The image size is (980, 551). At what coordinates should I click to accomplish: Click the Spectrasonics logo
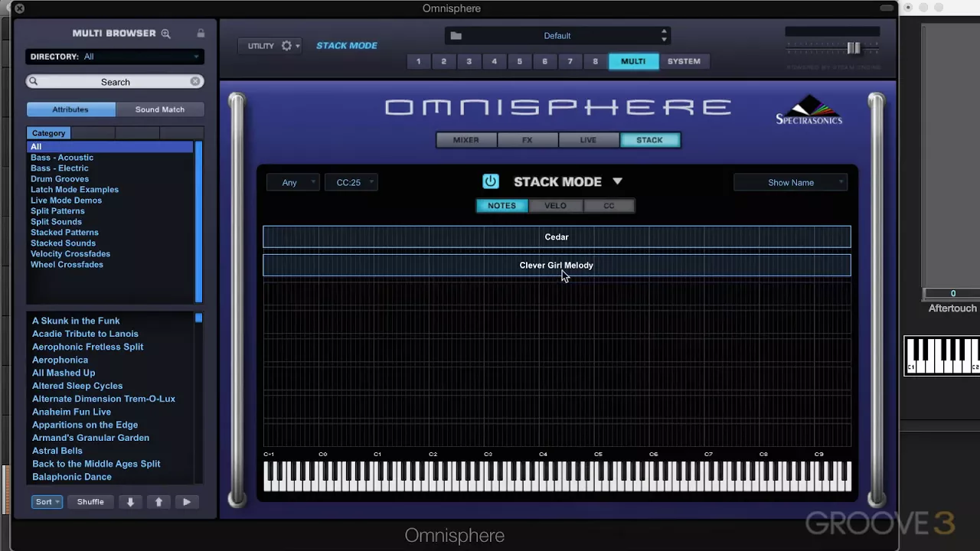(x=808, y=109)
